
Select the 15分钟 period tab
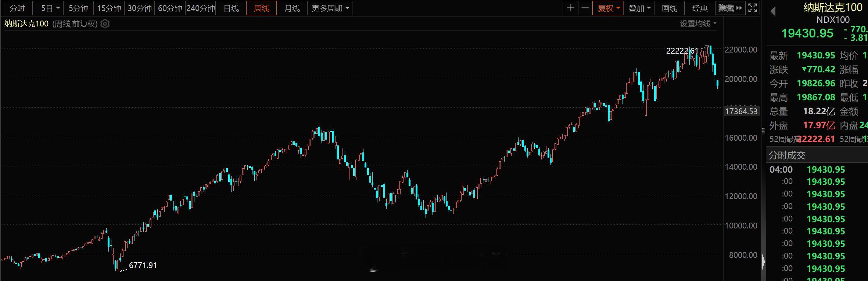[109, 8]
